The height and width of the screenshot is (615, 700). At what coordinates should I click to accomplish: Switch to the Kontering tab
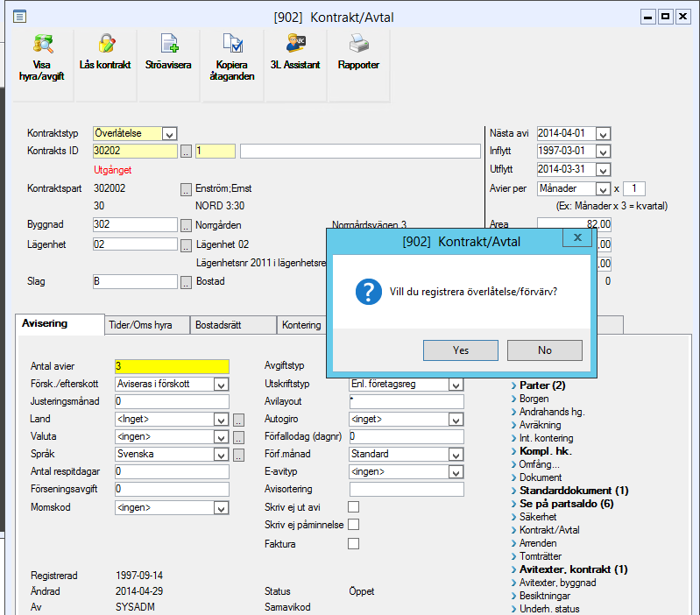[301, 325]
